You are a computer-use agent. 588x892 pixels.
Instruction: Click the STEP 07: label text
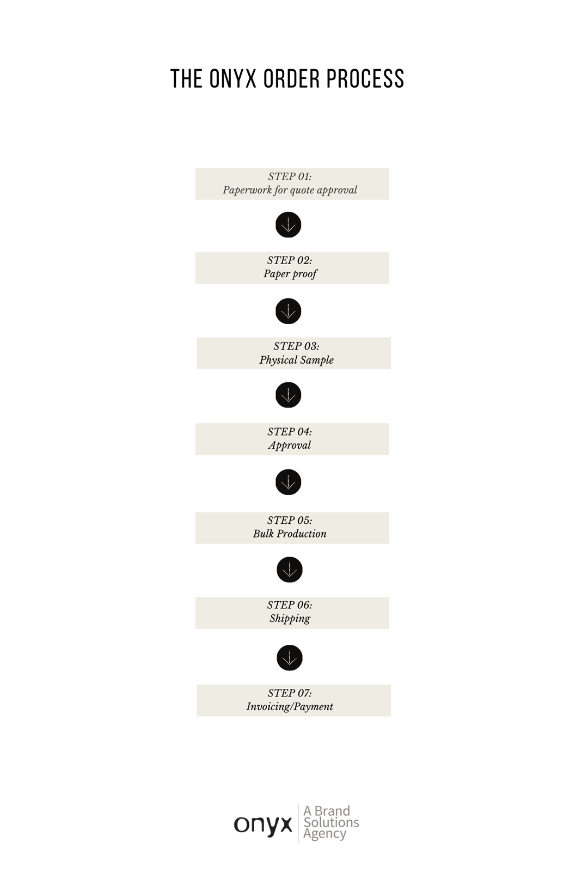[290, 693]
